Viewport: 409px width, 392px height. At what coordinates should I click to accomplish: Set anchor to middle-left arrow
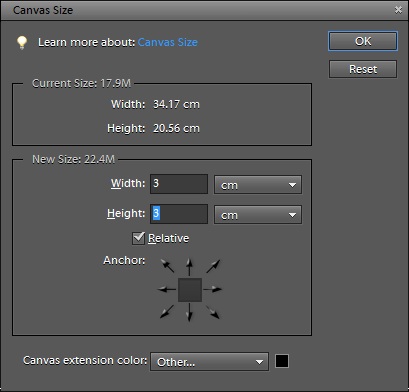pos(167,289)
